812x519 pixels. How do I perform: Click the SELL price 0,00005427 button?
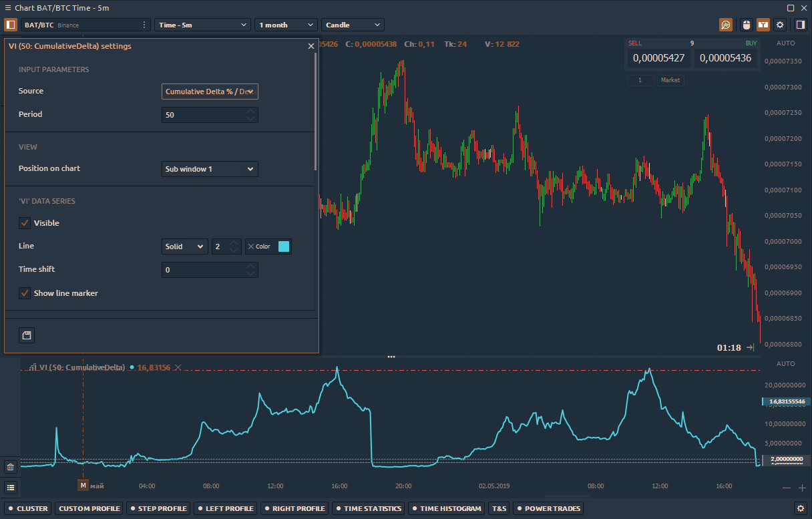[x=659, y=58]
